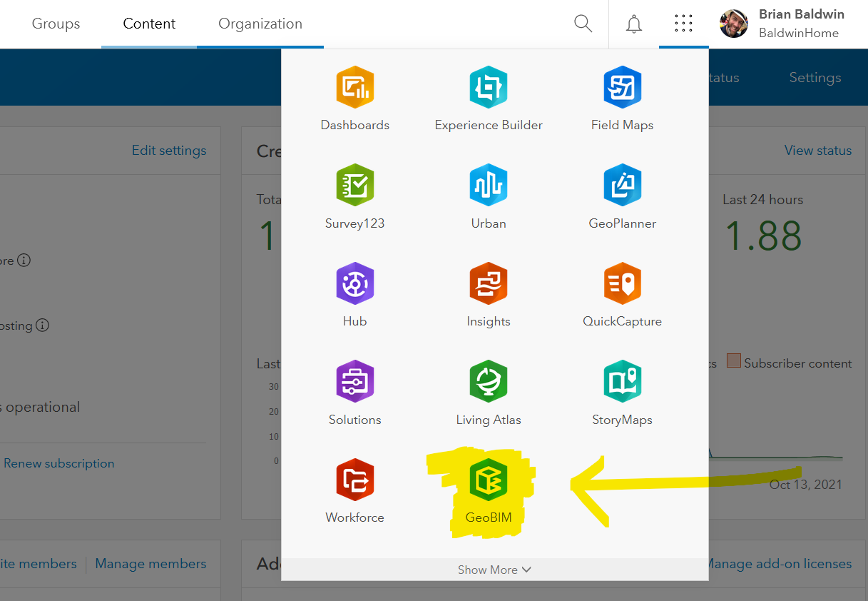Screen dimensions: 868x601
Task: Open the QuickCapture app
Action: pyautogui.click(x=622, y=295)
